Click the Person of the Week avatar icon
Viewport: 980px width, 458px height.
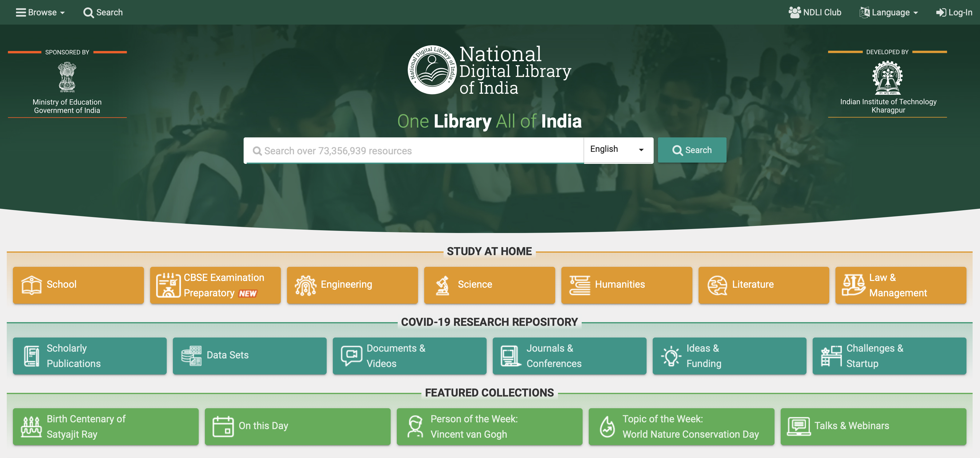(415, 426)
